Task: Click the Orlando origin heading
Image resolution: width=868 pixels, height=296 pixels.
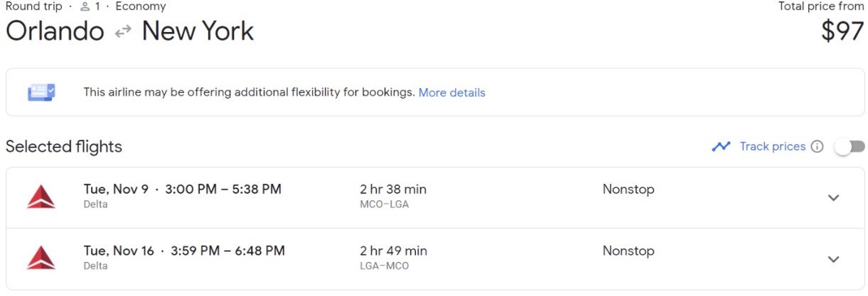Action: click(55, 31)
